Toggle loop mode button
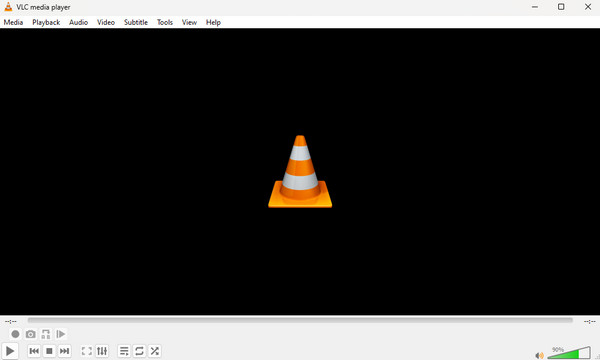Viewport: 600px width, 360px height. point(139,351)
